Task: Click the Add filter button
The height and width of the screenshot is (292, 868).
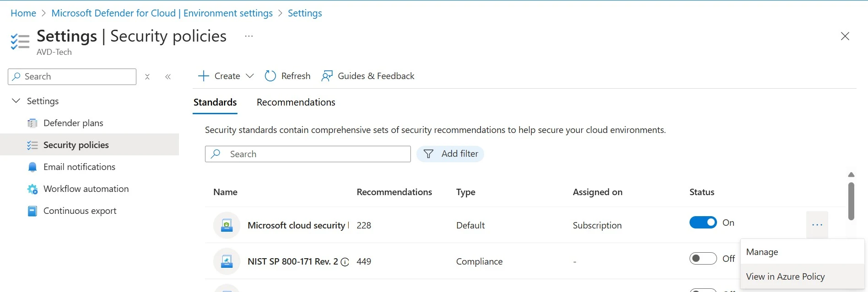Action: click(450, 154)
